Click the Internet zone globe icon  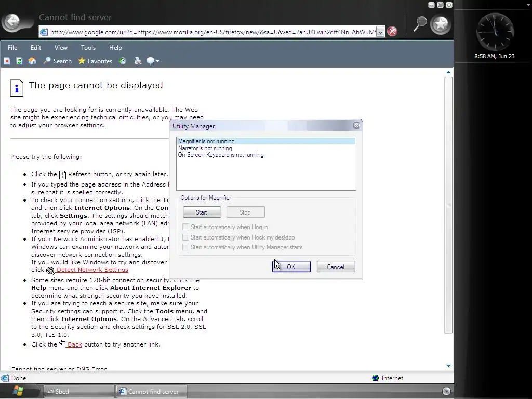(x=375, y=378)
